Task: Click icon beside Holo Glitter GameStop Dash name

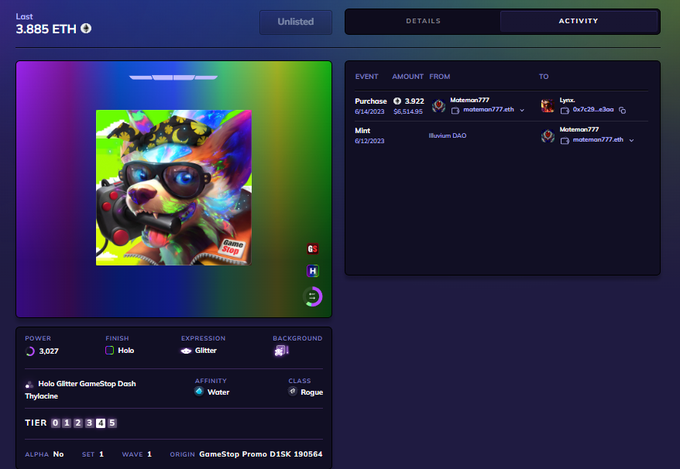Action: click(29, 384)
